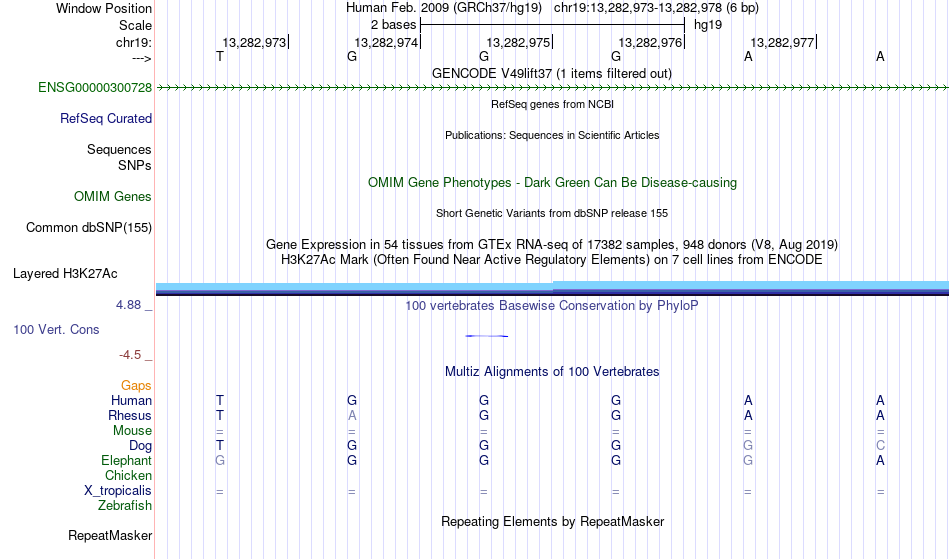This screenshot has width=950, height=559.
Task: Click the Scale label
Action: point(136,26)
